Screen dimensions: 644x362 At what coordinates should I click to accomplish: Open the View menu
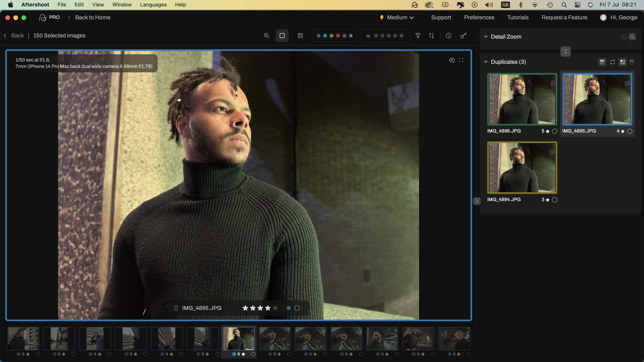[98, 5]
